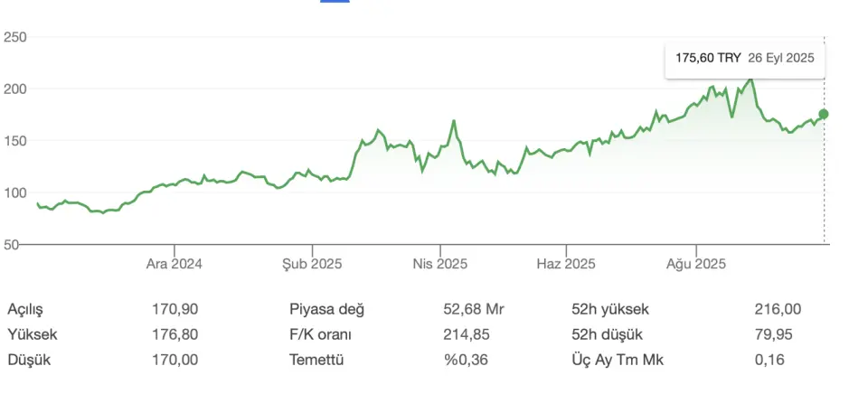Click the Düşük value 170,00

pos(175,360)
